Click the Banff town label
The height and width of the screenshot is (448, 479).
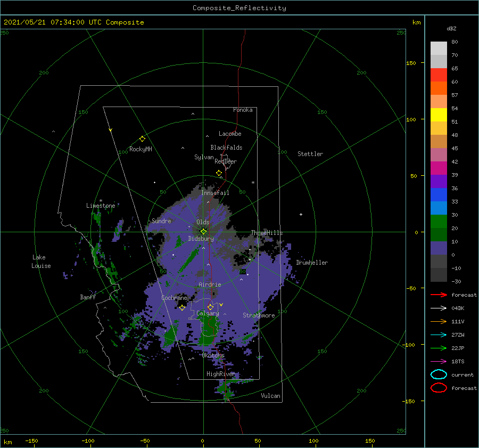[x=88, y=297]
